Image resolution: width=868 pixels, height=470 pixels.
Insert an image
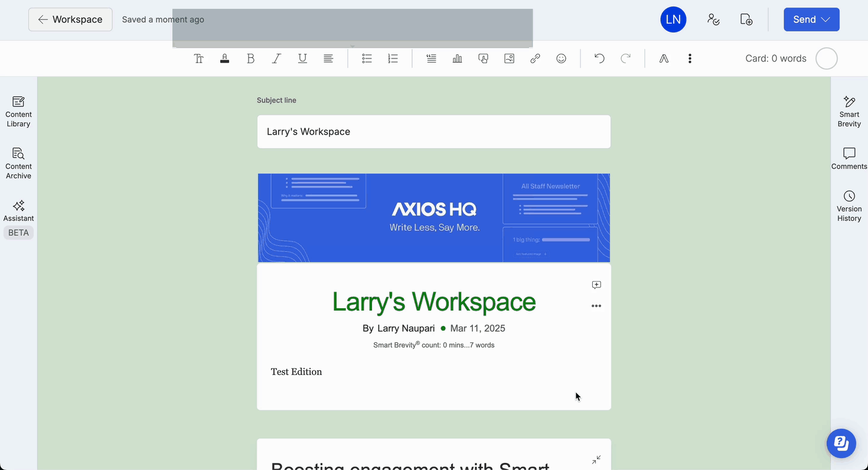tap(509, 58)
